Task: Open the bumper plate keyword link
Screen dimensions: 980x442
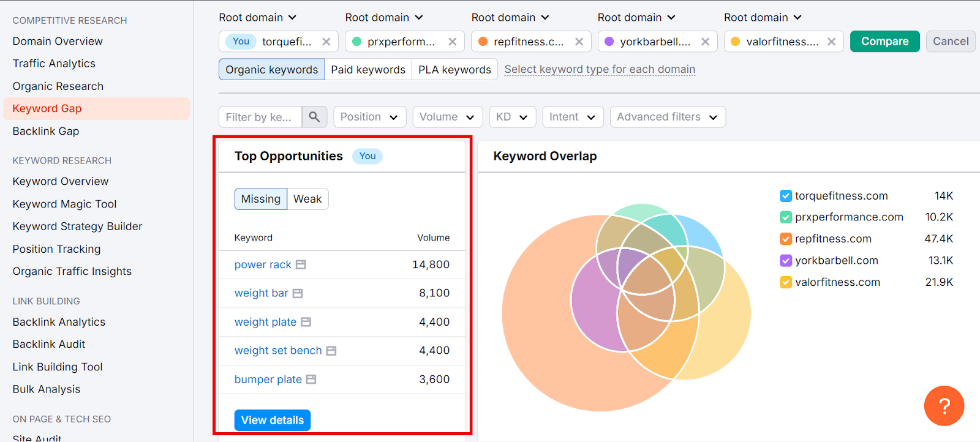Action: [268, 380]
